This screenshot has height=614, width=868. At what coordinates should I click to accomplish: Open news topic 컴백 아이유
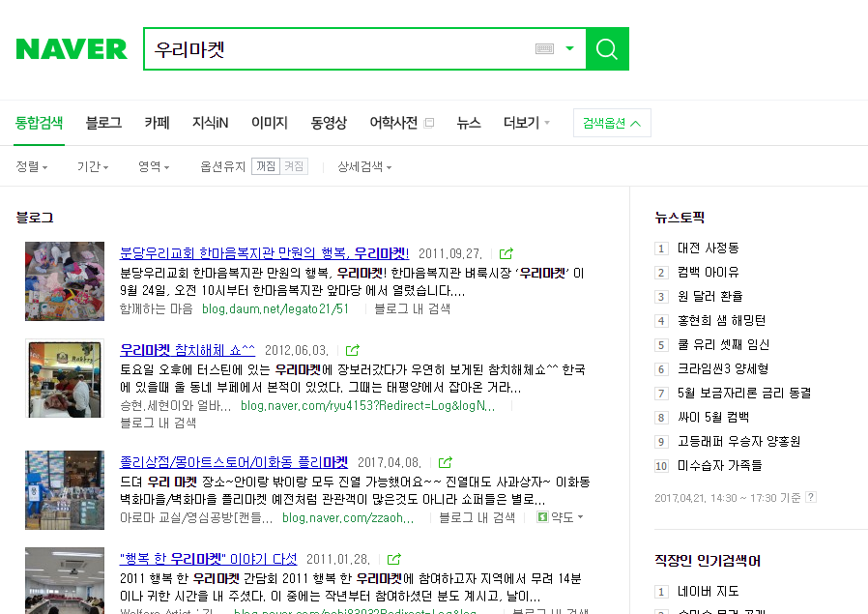[x=708, y=273]
